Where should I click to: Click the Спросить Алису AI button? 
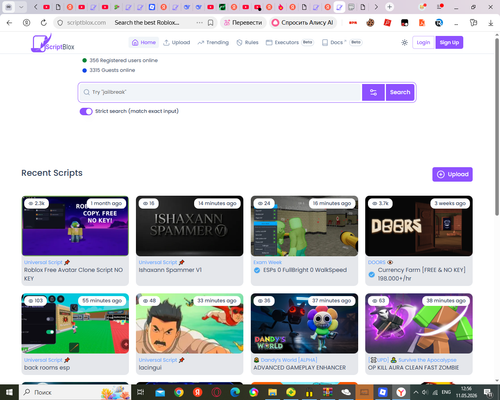pyautogui.click(x=303, y=23)
